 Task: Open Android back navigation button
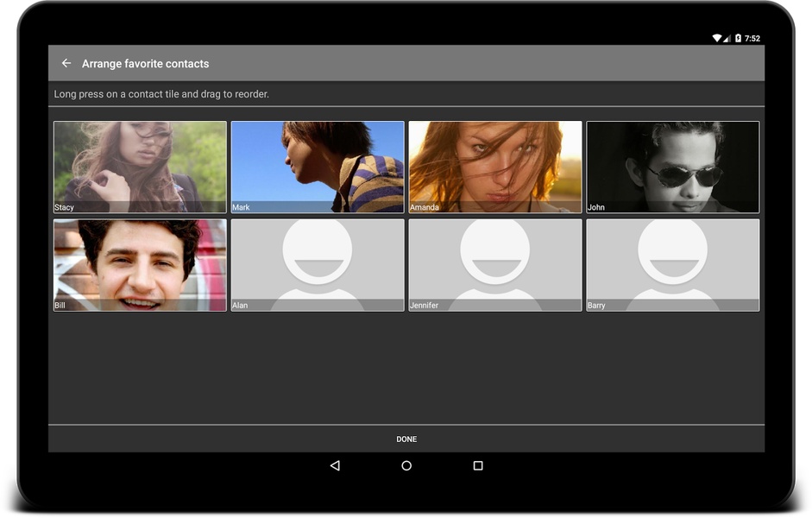(x=335, y=465)
